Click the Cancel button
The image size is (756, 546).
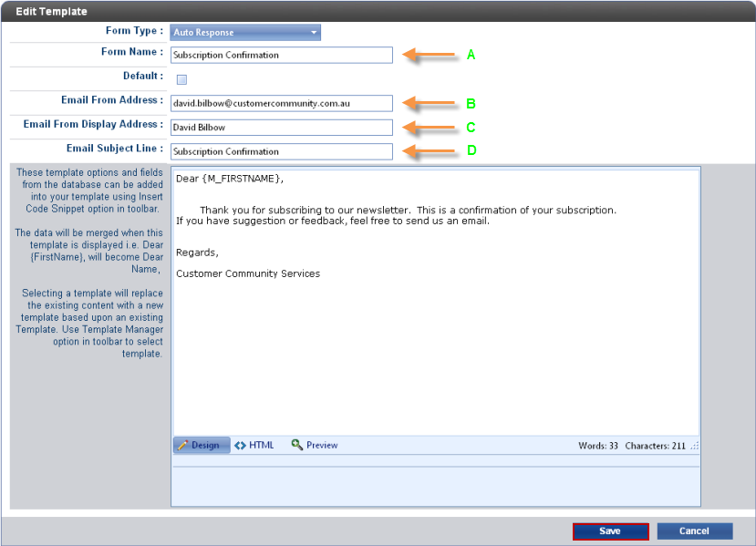pyautogui.click(x=694, y=531)
